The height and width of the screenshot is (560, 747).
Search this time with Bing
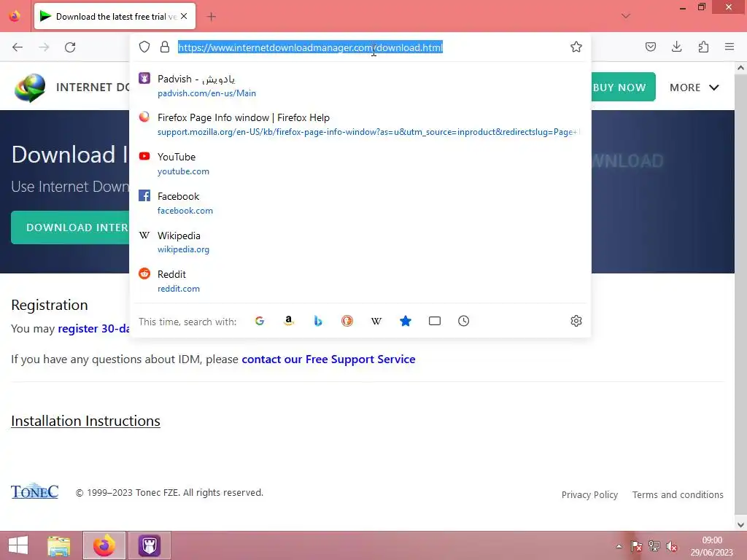[318, 321]
